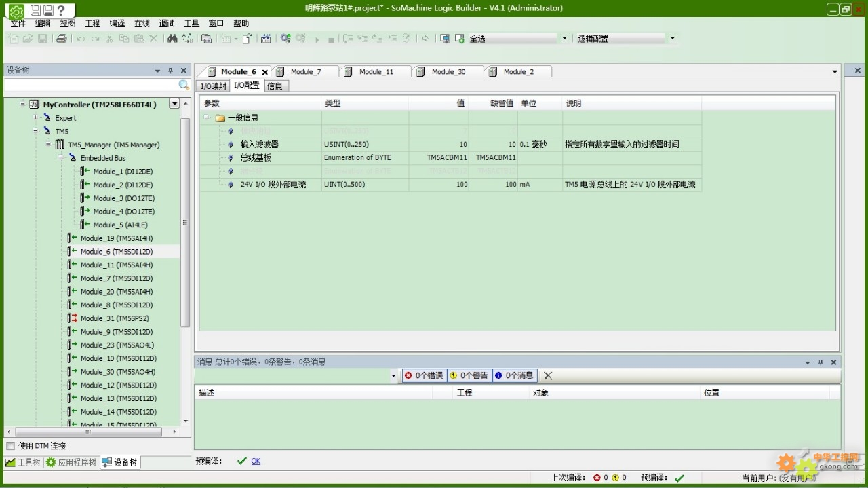Click the 输入滤波器 value cell 10

438,145
